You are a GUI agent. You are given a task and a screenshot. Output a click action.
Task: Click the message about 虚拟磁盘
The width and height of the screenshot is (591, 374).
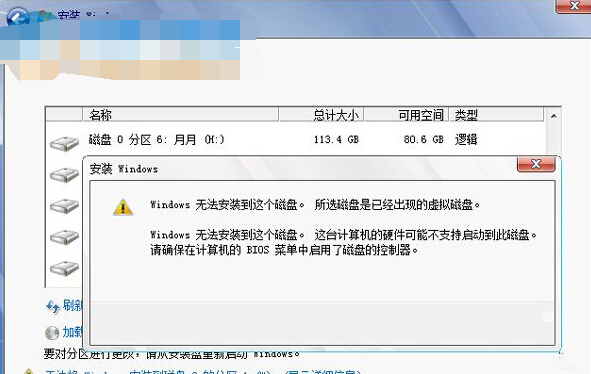pos(315,205)
